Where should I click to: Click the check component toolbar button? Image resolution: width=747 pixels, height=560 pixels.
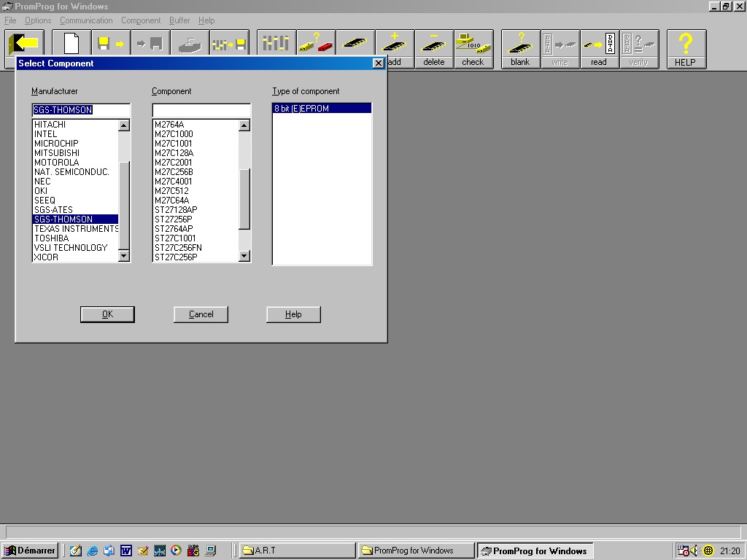pos(473,49)
